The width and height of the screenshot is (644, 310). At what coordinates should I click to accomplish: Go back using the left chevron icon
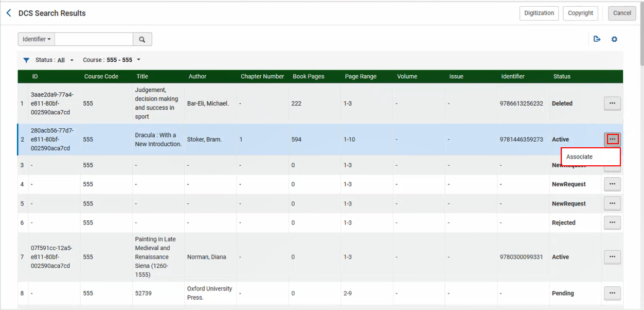[x=9, y=13]
